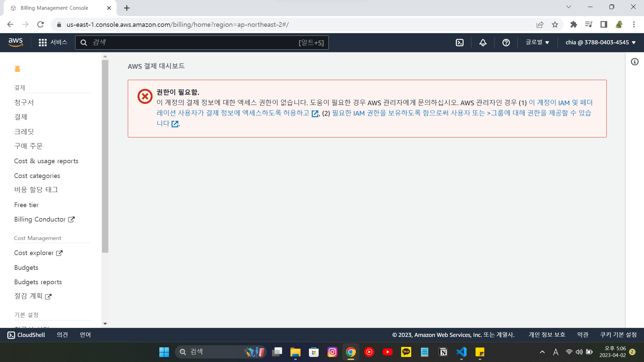
Task: Bookmark this page with the star icon
Action: 555,24
